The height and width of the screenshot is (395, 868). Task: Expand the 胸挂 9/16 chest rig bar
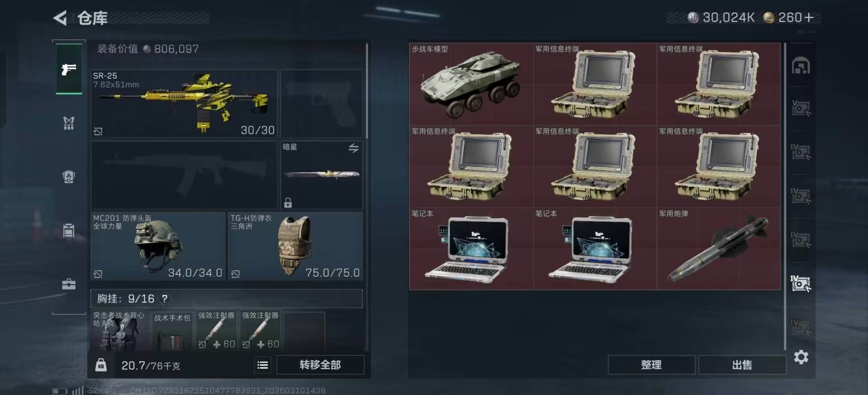[226, 299]
